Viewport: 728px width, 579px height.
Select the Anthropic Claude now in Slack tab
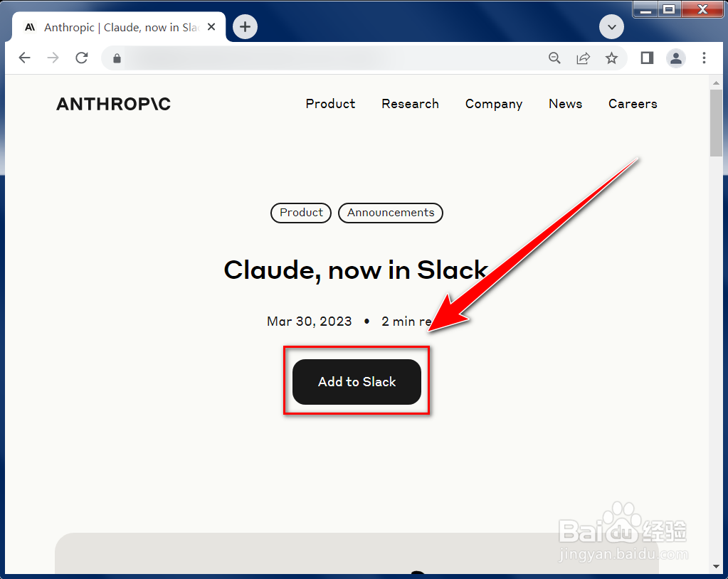(x=119, y=27)
